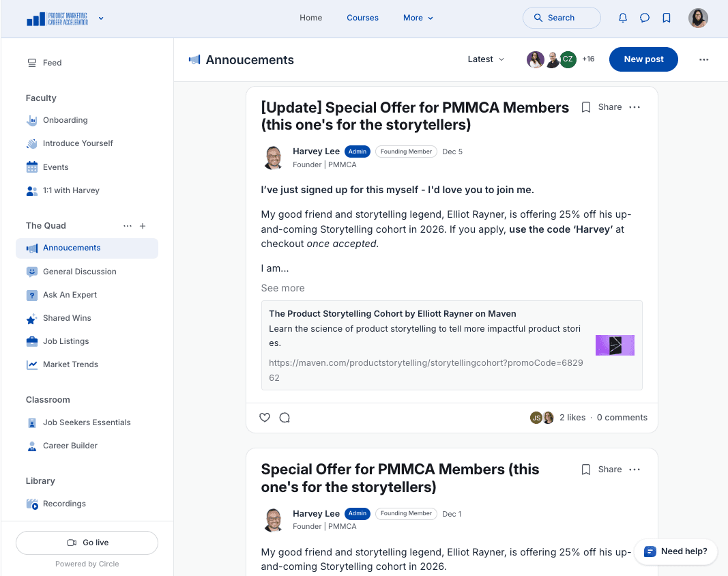Open Harvey Lee's profile on Dec 5 post
The image size is (728, 576).
point(316,152)
